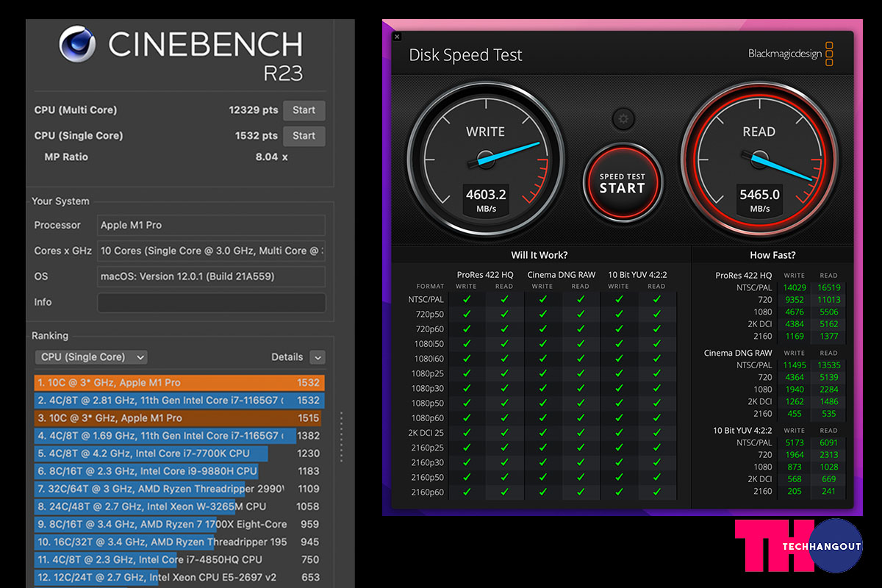Click the How Fast value 11495
This screenshot has height=588, width=882.
click(795, 365)
